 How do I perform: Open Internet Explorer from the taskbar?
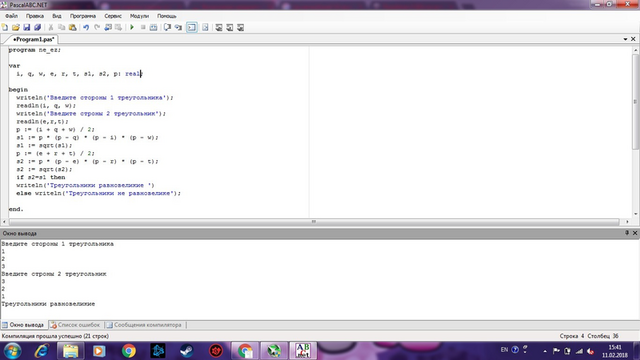point(42,351)
